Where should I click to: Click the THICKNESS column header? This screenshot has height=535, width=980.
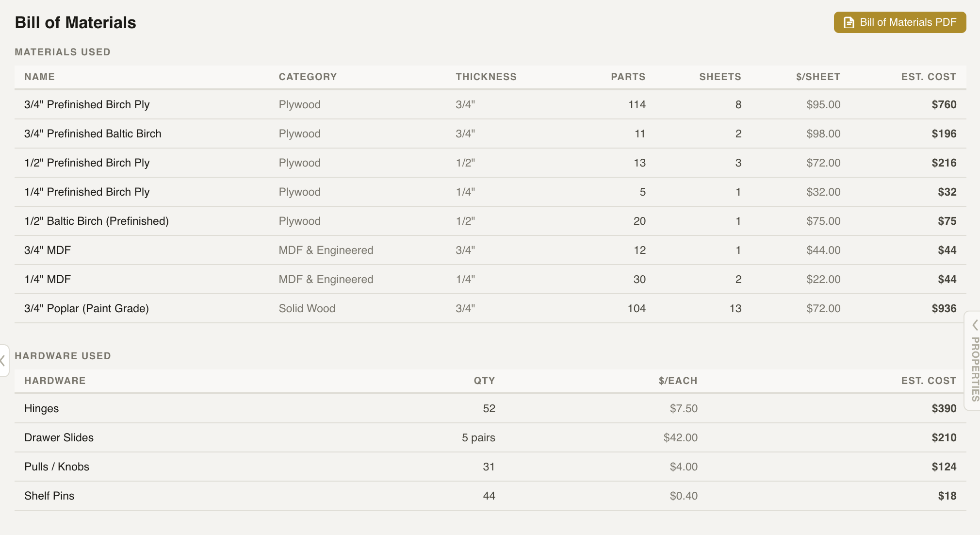pyautogui.click(x=486, y=77)
